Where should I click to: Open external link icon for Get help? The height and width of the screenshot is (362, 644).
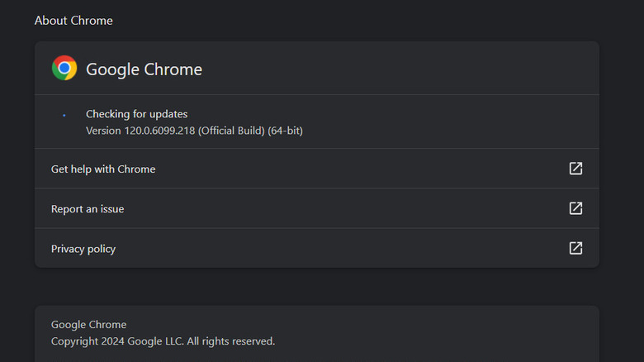click(x=575, y=169)
